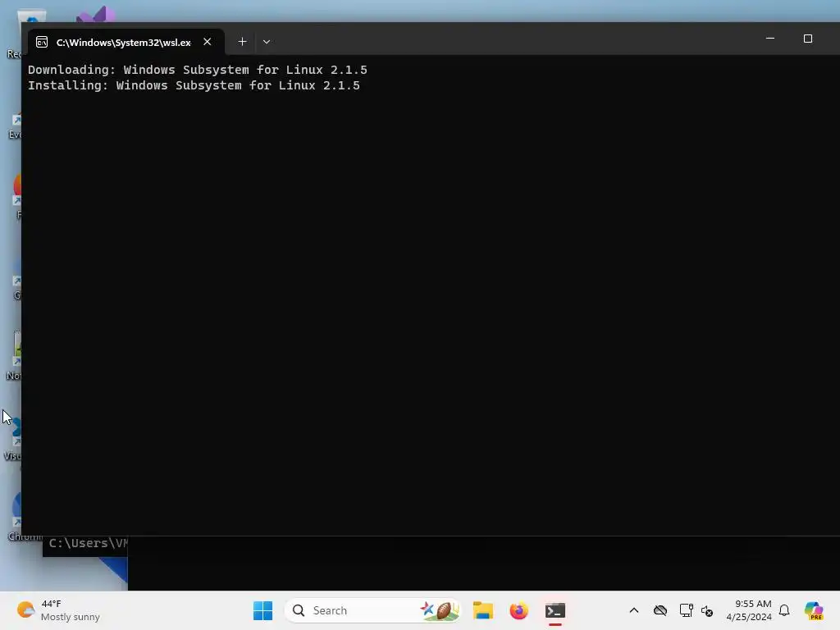Image resolution: width=840 pixels, height=630 pixels.
Task: Open the network status tray icon
Action: (686, 610)
